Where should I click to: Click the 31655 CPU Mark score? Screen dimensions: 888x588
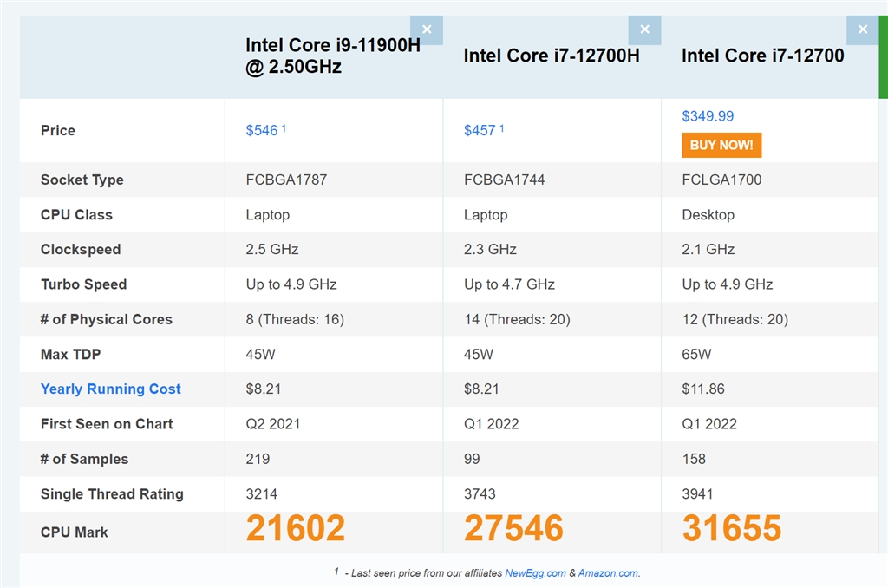tap(732, 528)
